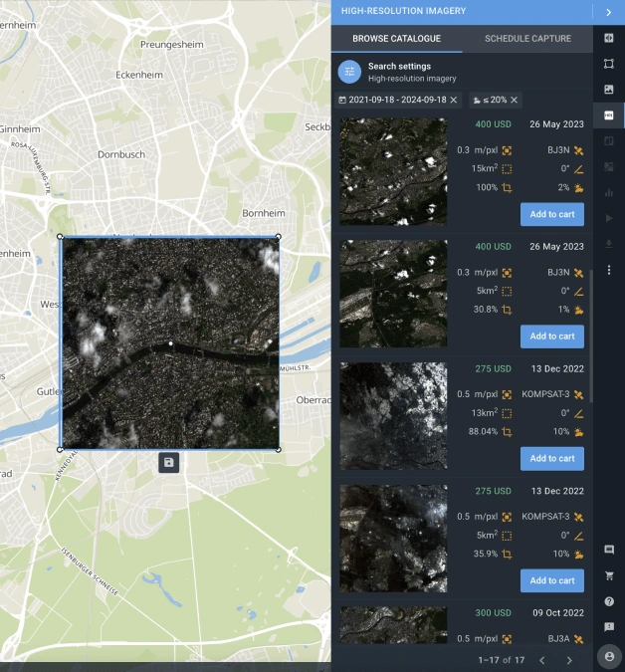Go to the next results page
This screenshot has height=672, width=625.
tap(569, 660)
